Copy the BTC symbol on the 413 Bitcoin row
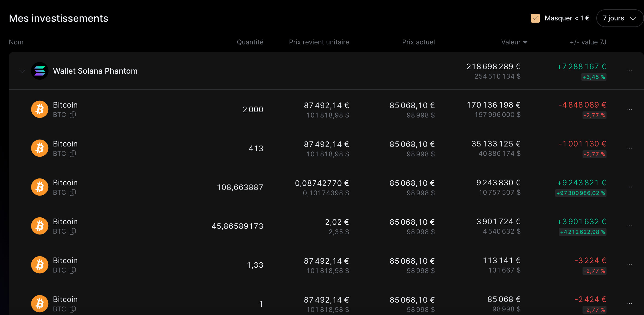The height and width of the screenshot is (315, 644). pos(73,154)
